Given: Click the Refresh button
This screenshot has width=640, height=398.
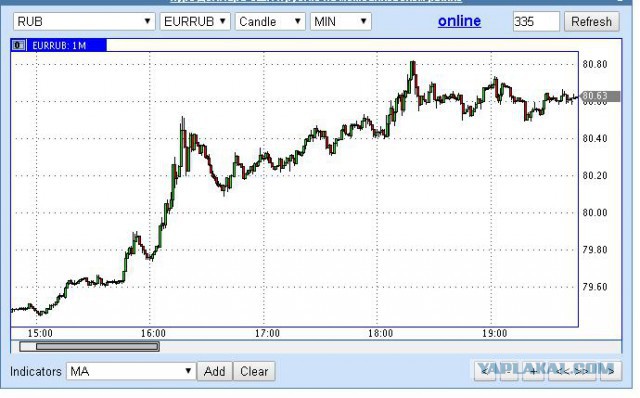Looking at the screenshot, I should click(591, 21).
